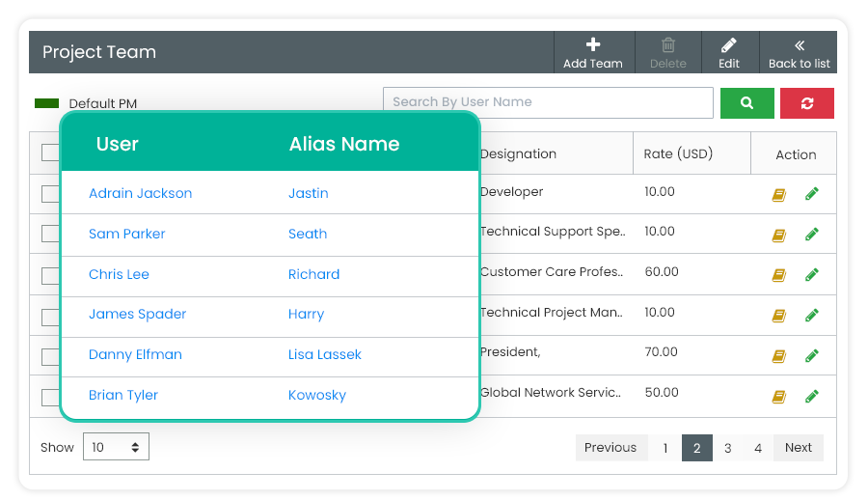This screenshot has height=500, width=868.
Task: Check the Chris Lee row checkbox
Action: click(50, 275)
